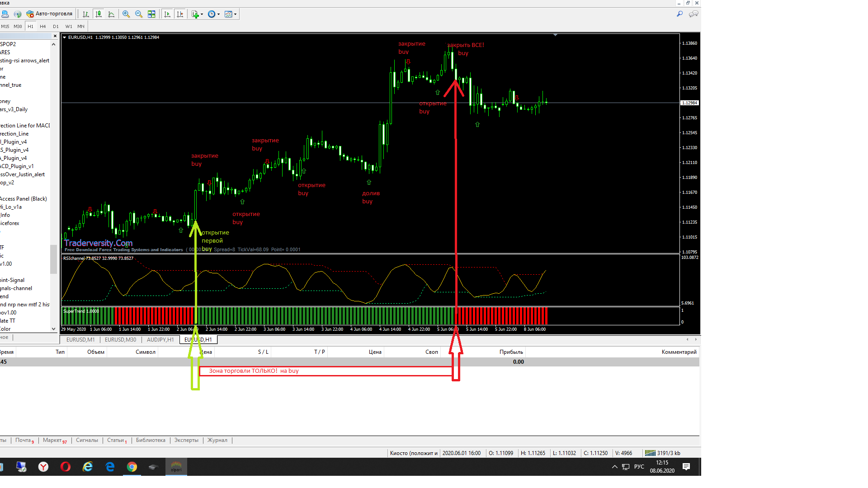Zoom in on the chart
The image size is (868, 488).
(x=126, y=14)
